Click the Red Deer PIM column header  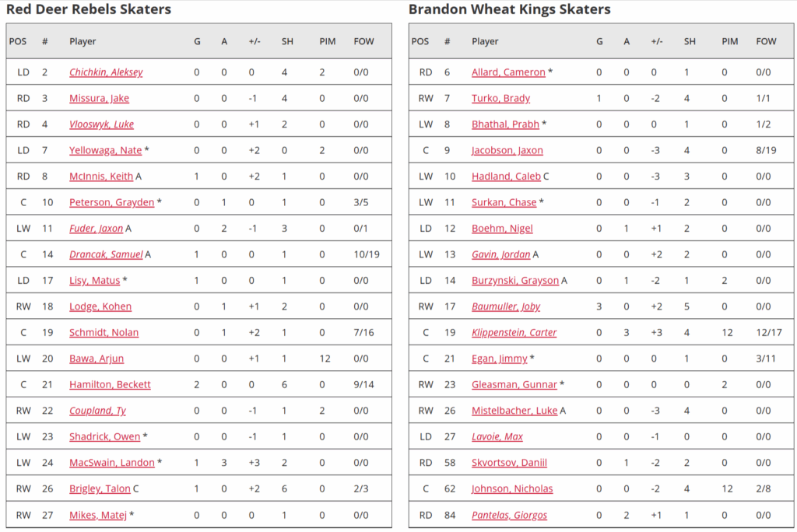pos(327,41)
